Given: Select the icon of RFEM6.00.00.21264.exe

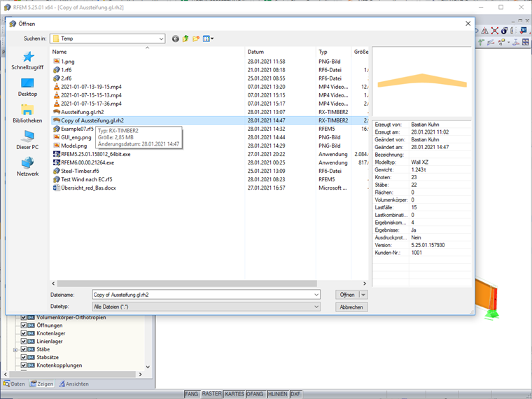Looking at the screenshot, I should point(57,162).
